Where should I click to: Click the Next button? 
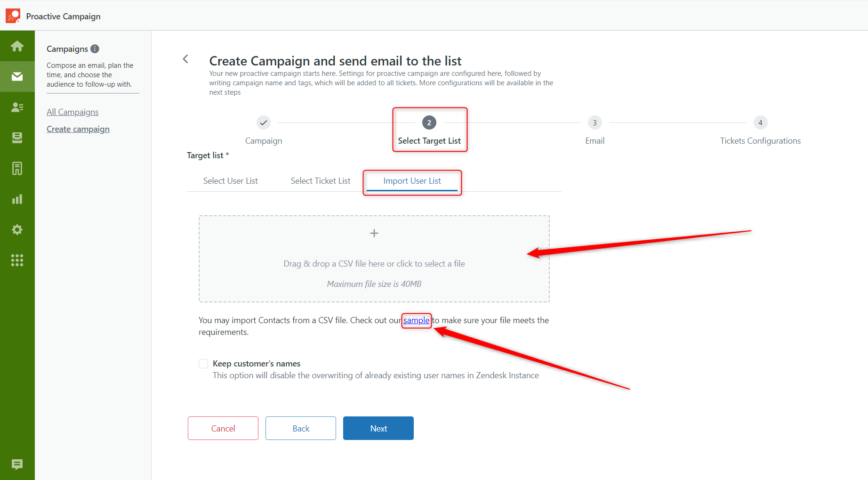[378, 428]
